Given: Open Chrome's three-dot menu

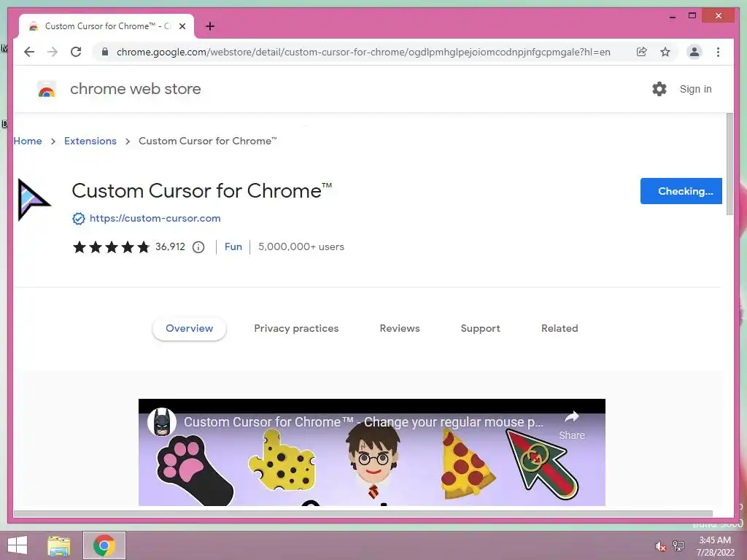Looking at the screenshot, I should [x=718, y=52].
